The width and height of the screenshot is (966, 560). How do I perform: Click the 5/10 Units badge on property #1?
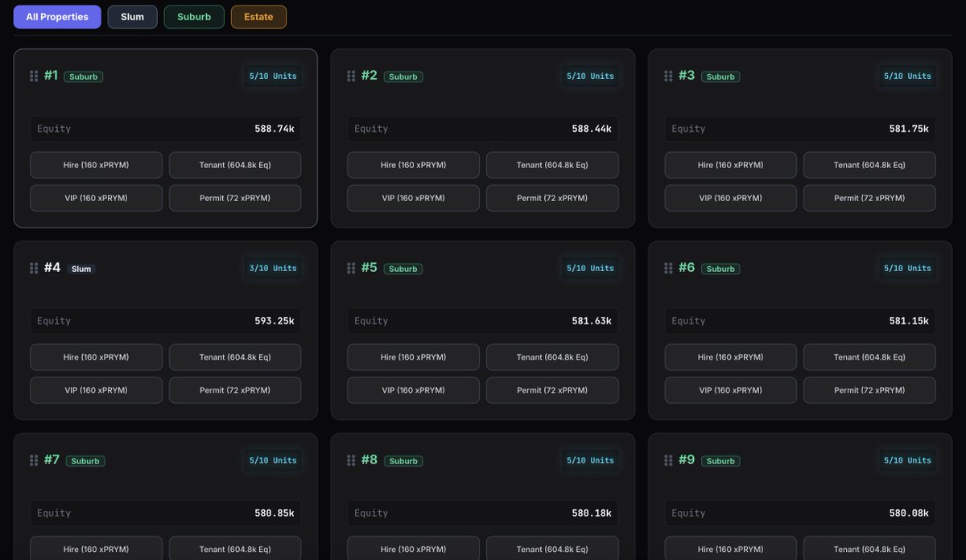(273, 76)
